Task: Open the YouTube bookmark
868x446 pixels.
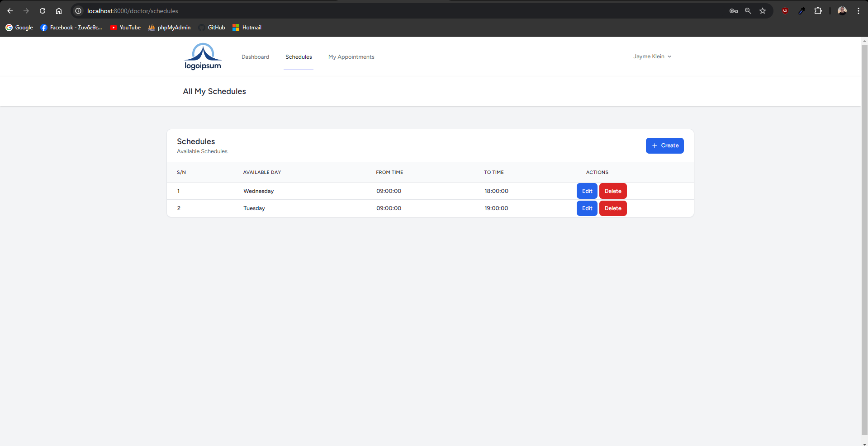Action: pyautogui.click(x=125, y=28)
